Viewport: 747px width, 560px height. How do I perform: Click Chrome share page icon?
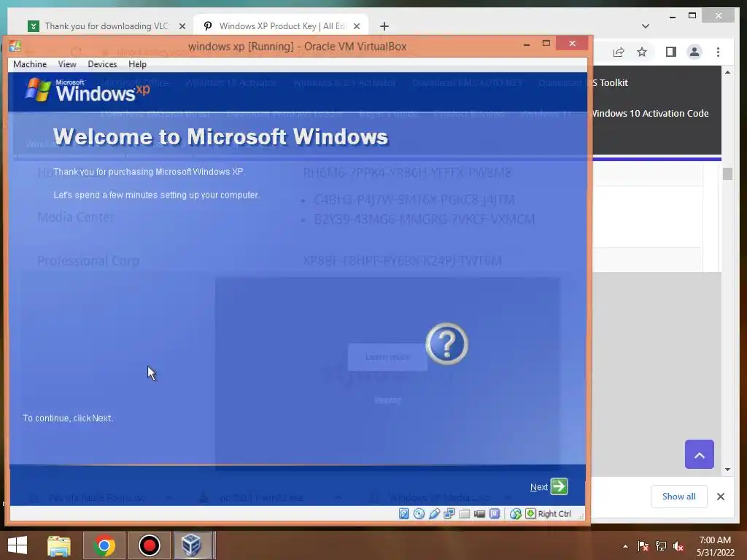pyautogui.click(x=619, y=52)
